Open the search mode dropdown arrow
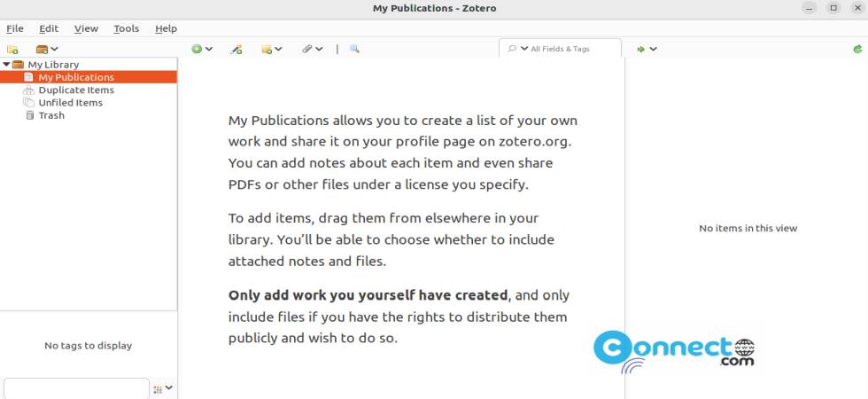This screenshot has width=868, height=399. [x=524, y=49]
